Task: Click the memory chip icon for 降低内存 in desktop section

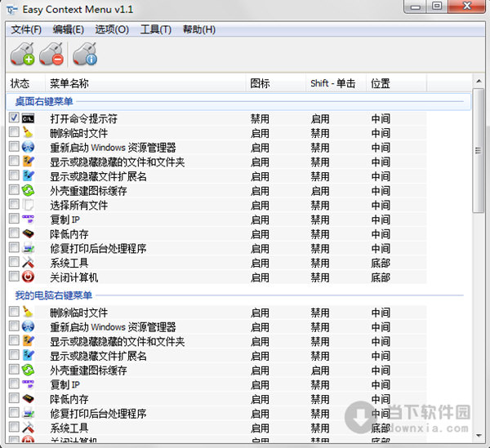Action: (x=28, y=233)
